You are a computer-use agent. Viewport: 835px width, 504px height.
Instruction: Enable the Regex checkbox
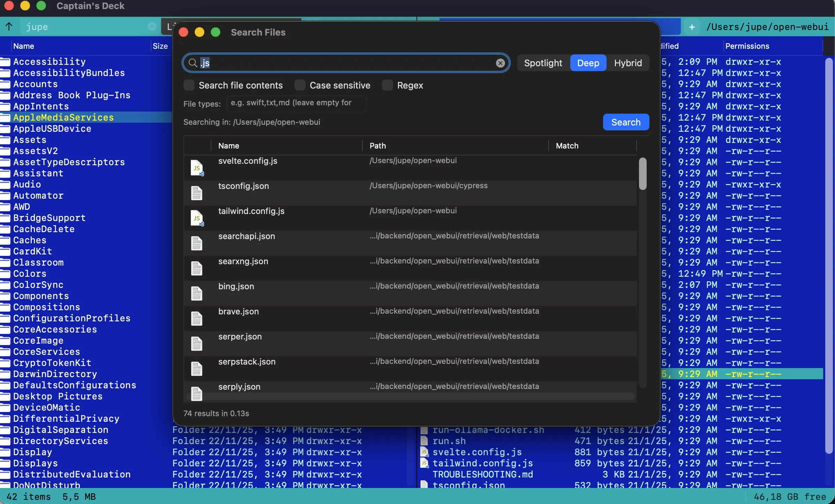click(388, 85)
